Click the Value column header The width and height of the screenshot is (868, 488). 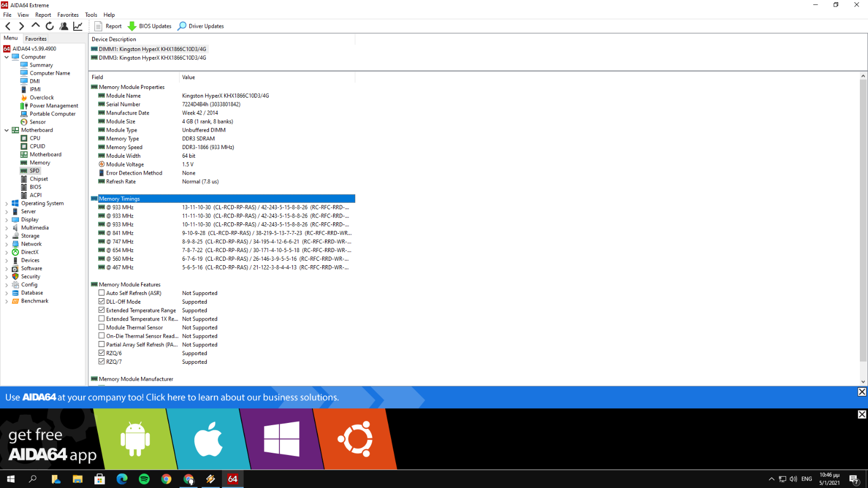coord(267,77)
